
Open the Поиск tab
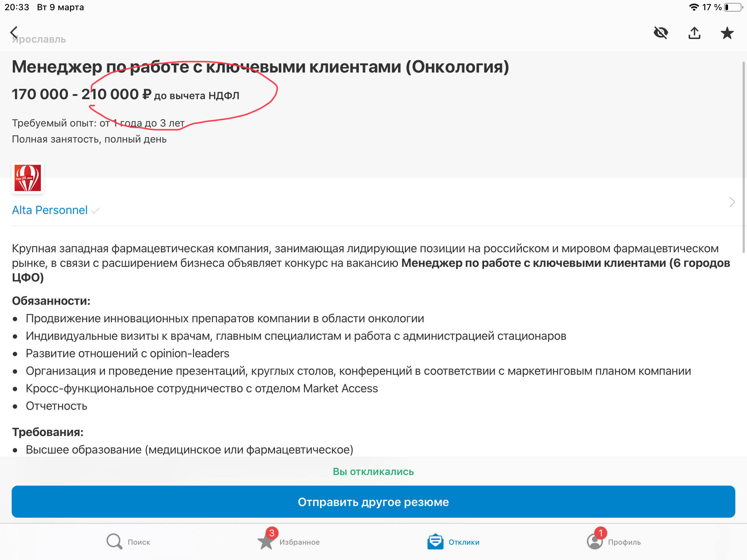coord(128,542)
